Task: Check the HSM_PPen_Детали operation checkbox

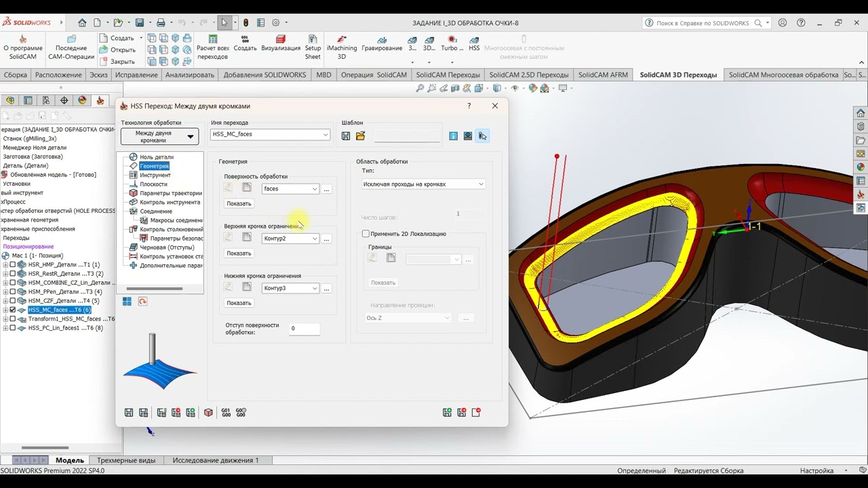Action: tap(13, 292)
